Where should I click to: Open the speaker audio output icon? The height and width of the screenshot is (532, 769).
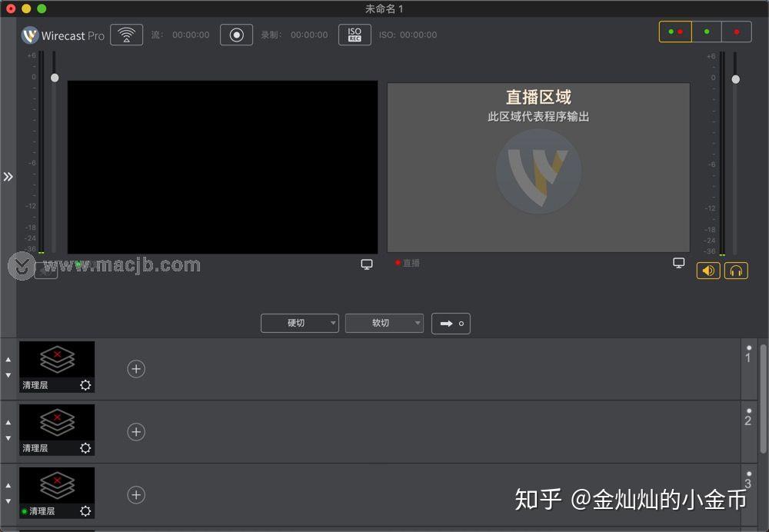(707, 270)
